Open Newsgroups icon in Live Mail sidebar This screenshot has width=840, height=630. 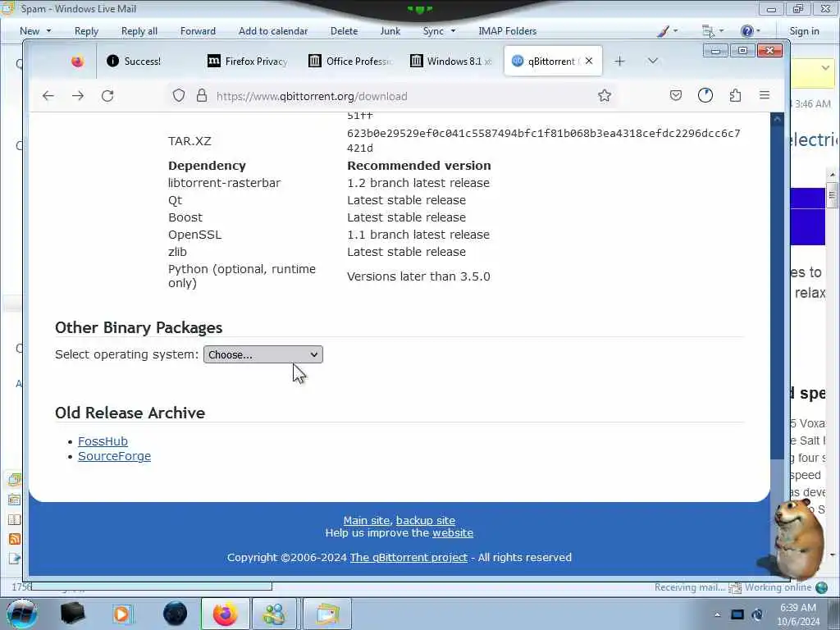(15, 559)
